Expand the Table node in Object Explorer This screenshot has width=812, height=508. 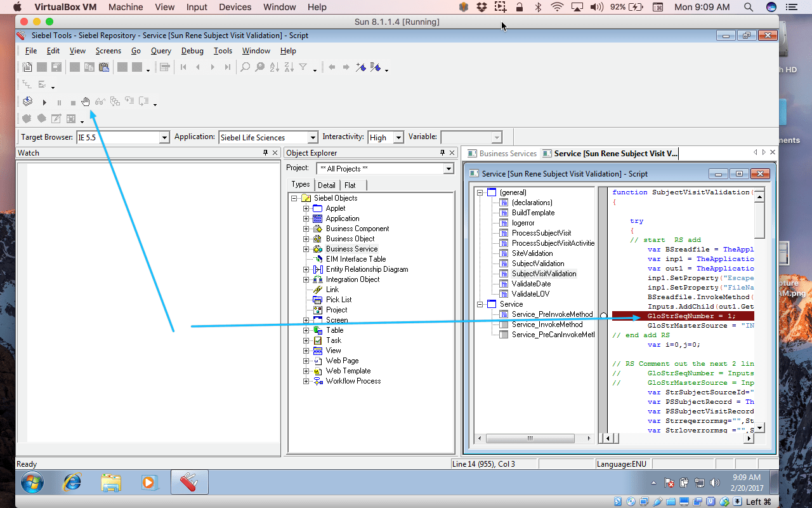306,330
